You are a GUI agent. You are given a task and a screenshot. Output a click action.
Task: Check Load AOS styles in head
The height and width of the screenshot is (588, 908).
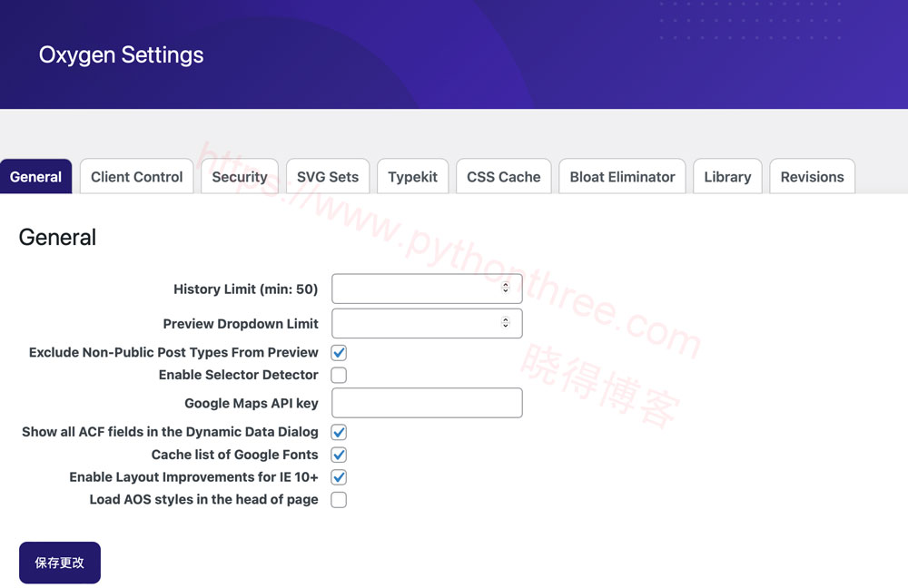coord(339,499)
